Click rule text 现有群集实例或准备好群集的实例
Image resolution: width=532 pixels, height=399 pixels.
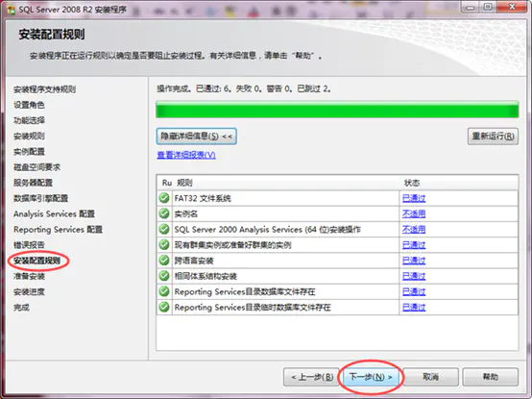coord(232,245)
